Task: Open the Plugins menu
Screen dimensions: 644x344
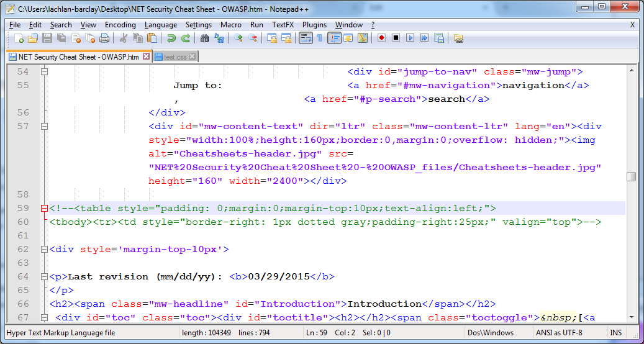Action: (315, 25)
